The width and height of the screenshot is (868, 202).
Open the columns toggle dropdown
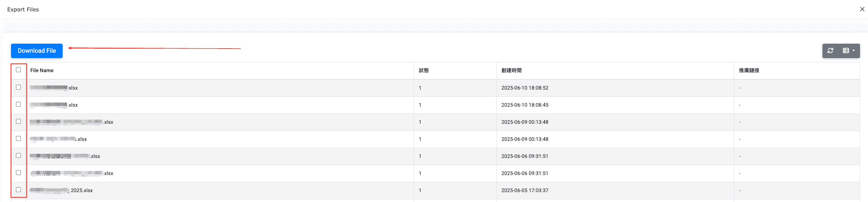(x=849, y=51)
